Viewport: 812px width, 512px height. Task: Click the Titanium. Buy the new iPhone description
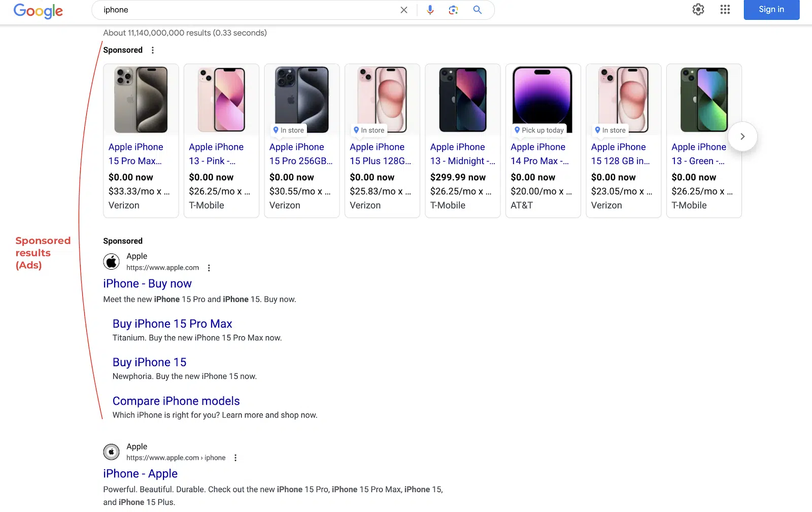coord(197,338)
